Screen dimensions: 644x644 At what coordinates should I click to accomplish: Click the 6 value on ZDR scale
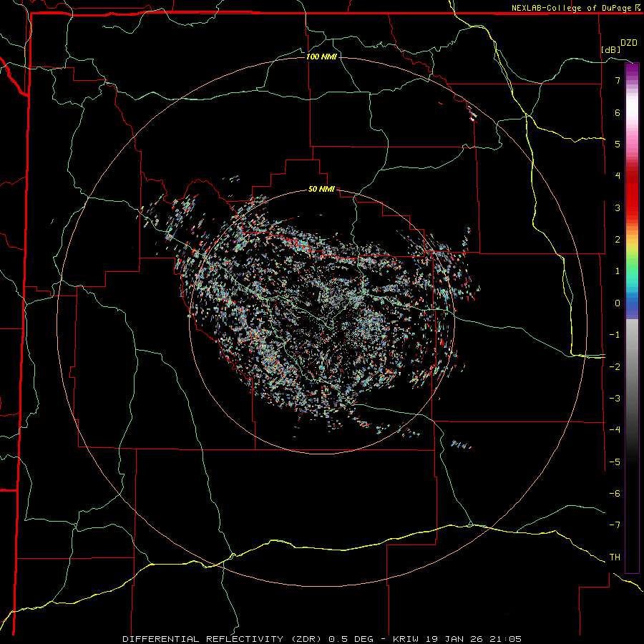point(618,112)
